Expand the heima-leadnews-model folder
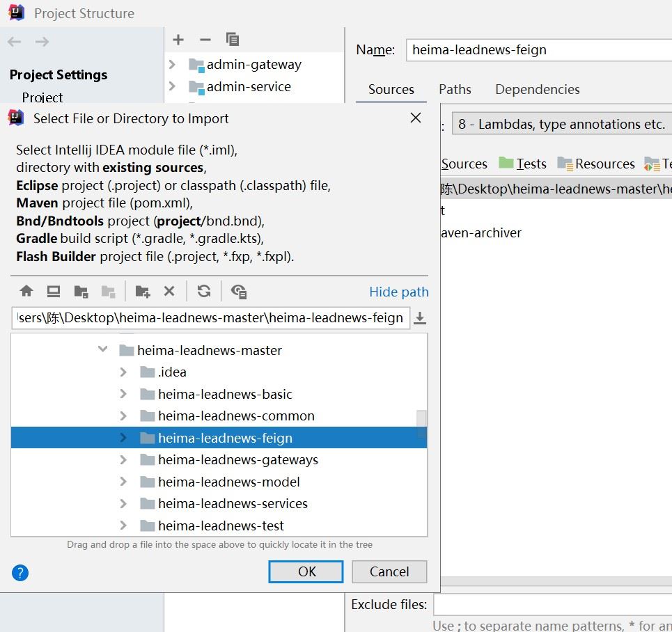 123,482
